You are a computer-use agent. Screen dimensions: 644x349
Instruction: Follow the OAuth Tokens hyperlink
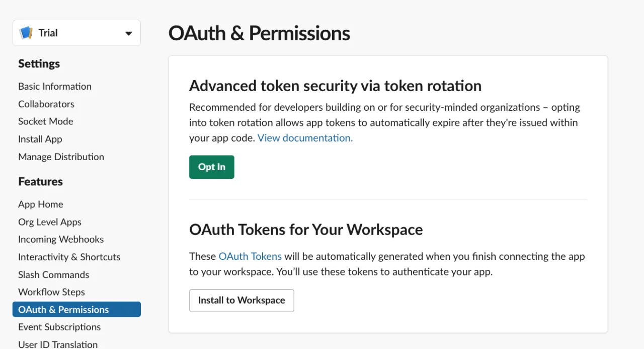point(250,256)
